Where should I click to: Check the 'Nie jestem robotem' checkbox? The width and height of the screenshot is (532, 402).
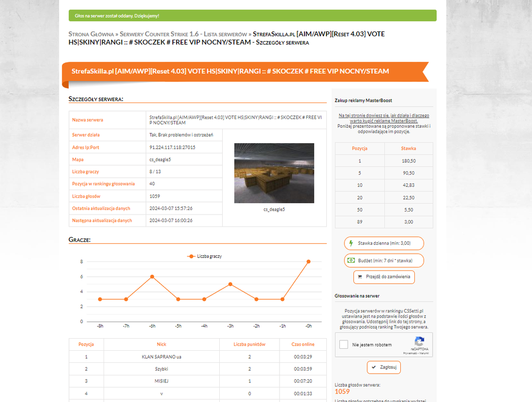pos(344,344)
